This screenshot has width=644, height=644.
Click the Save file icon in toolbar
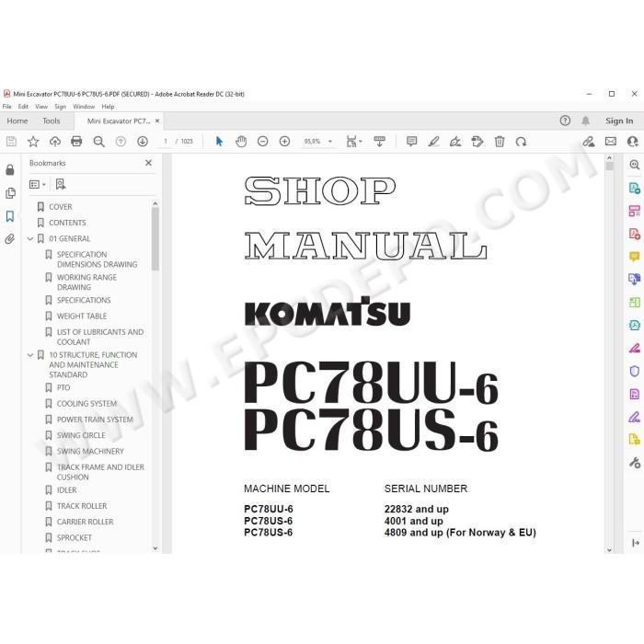click(x=11, y=142)
